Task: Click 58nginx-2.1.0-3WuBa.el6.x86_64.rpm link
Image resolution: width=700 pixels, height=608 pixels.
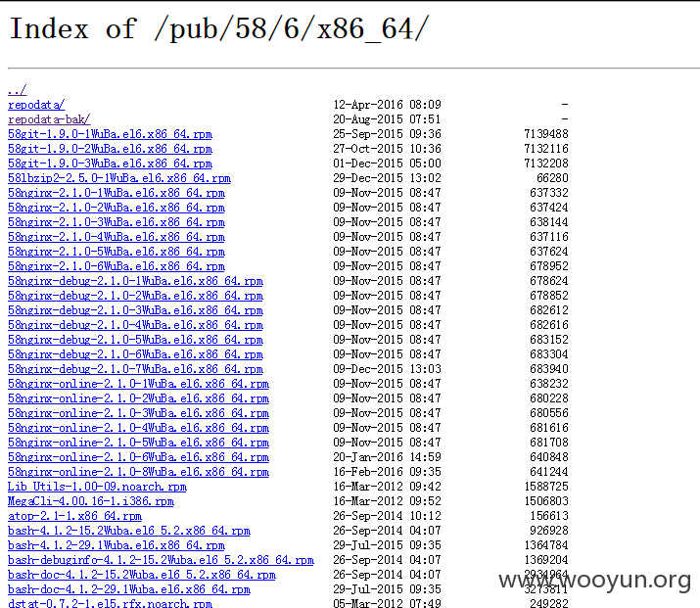Action: coord(117,223)
